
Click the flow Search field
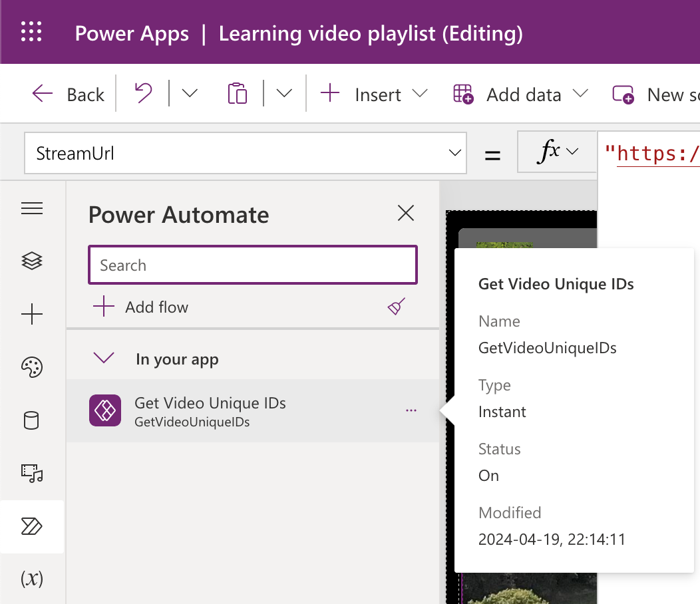click(x=253, y=265)
